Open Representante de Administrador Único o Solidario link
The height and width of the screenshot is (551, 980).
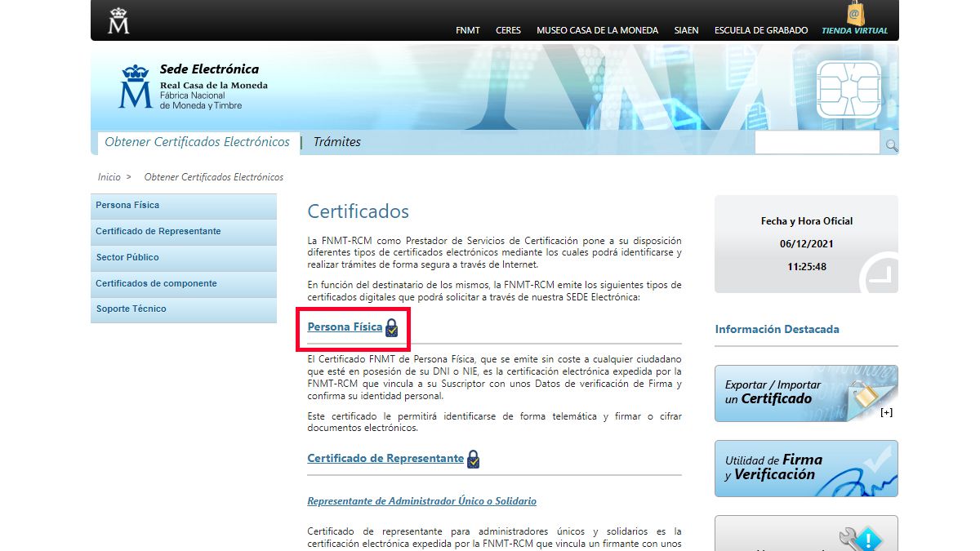[x=421, y=500]
